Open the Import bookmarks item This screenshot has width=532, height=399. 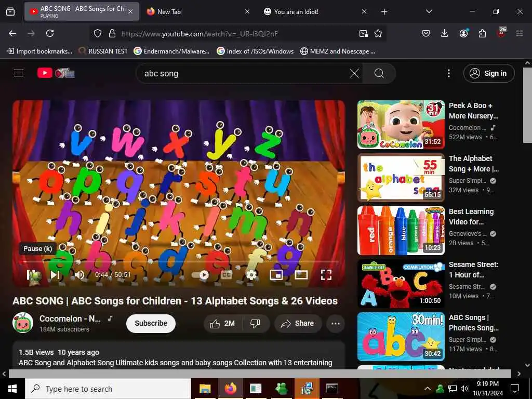coord(39,51)
